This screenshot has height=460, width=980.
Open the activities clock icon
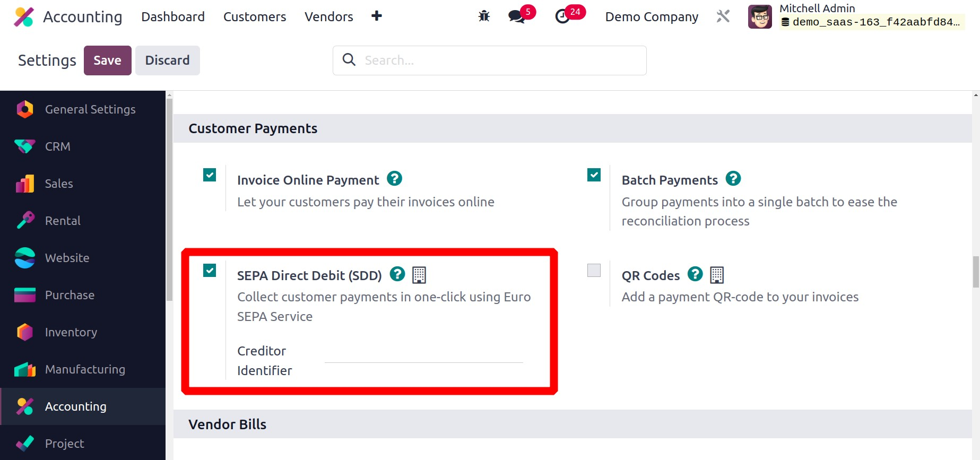click(x=562, y=16)
